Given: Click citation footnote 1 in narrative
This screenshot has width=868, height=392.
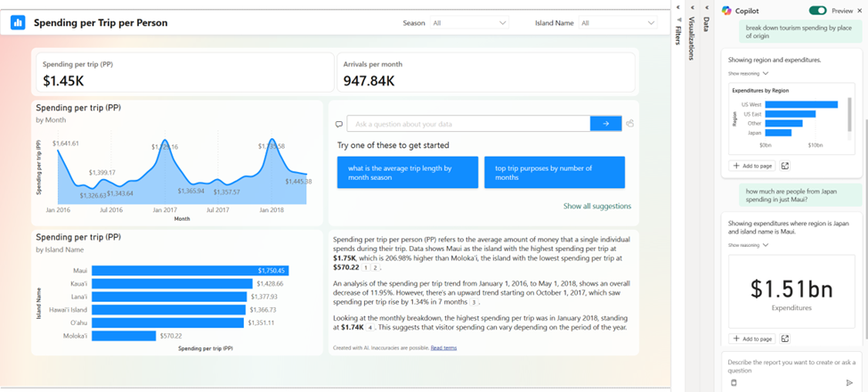Looking at the screenshot, I should coord(366,268).
